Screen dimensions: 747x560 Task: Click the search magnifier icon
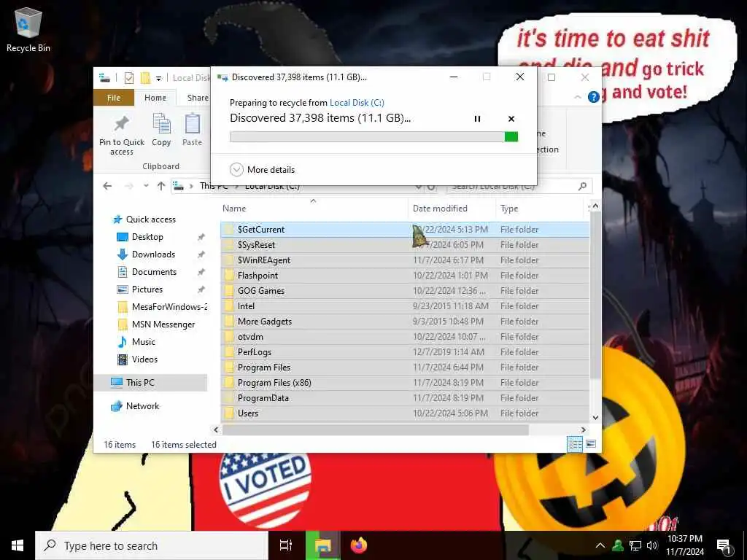(x=582, y=186)
